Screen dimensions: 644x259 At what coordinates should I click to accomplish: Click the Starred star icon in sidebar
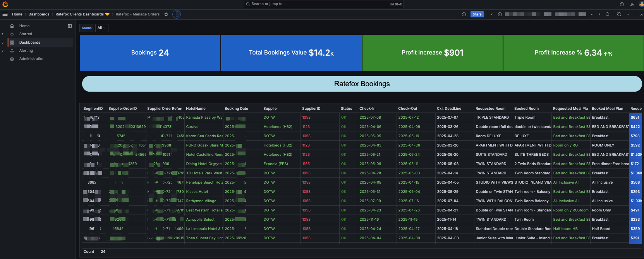[12, 34]
